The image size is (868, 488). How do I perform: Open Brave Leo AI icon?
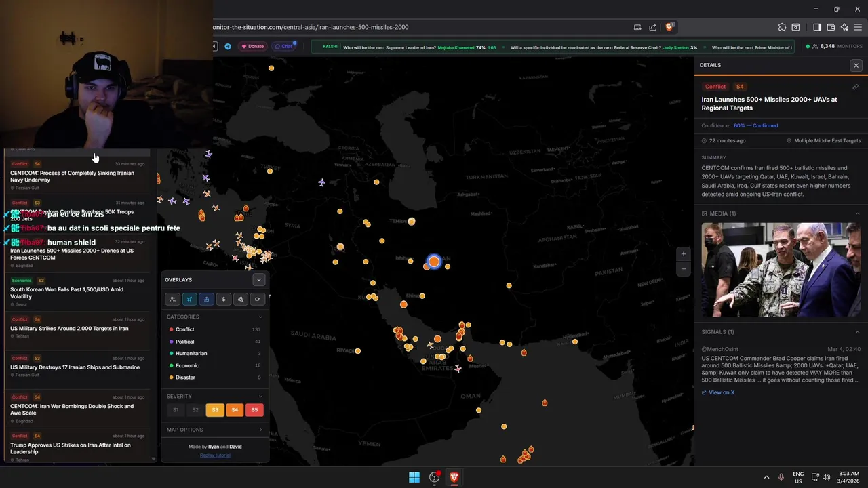(844, 27)
